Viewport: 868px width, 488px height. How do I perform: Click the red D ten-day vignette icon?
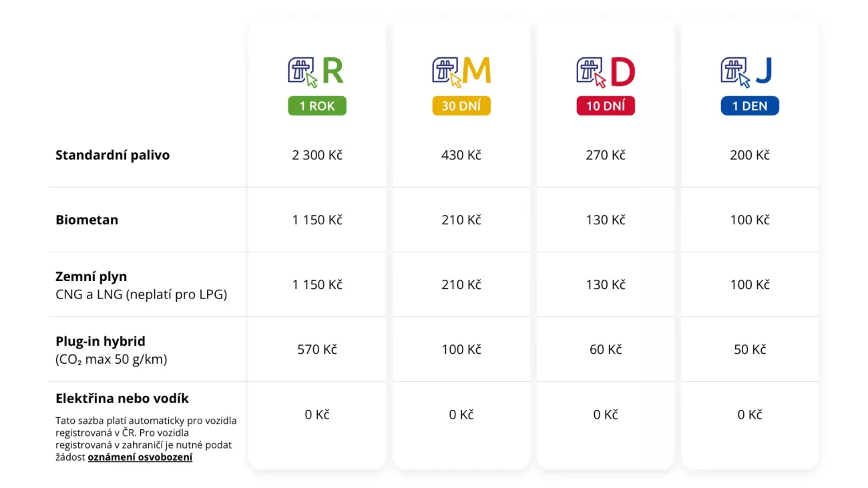click(x=605, y=72)
